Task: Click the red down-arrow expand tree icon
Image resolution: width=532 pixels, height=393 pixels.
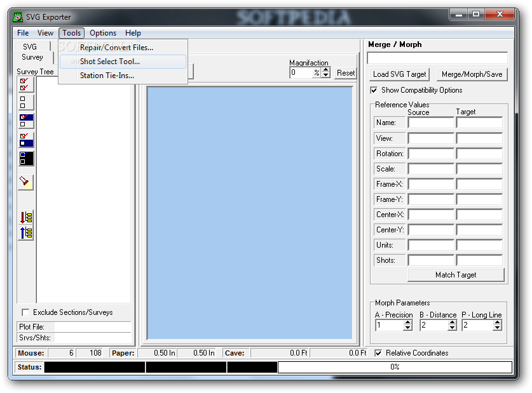Action: (x=26, y=217)
